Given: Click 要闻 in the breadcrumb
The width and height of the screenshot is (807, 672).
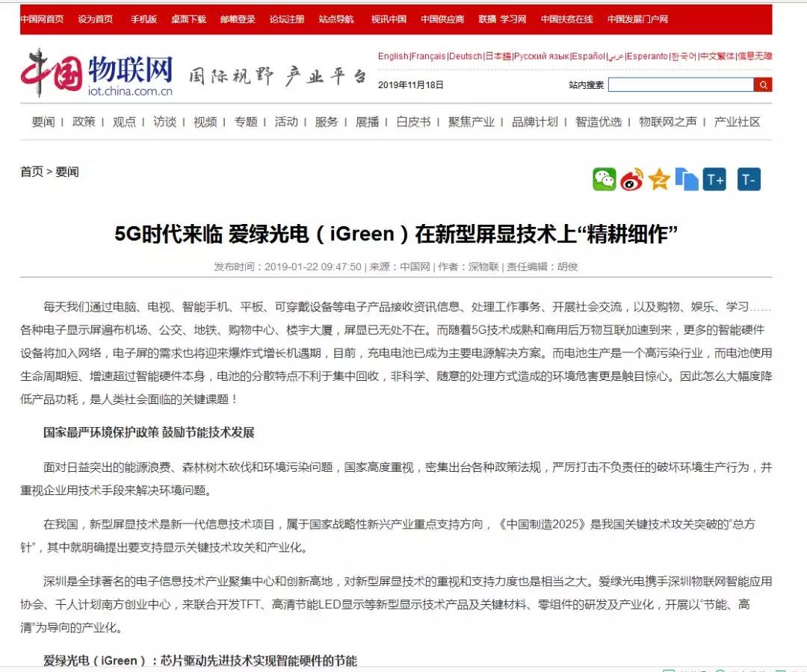Looking at the screenshot, I should (x=67, y=172).
